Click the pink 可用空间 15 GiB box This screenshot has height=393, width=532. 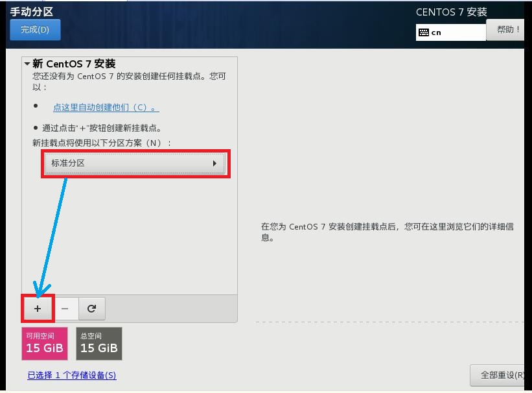point(45,344)
